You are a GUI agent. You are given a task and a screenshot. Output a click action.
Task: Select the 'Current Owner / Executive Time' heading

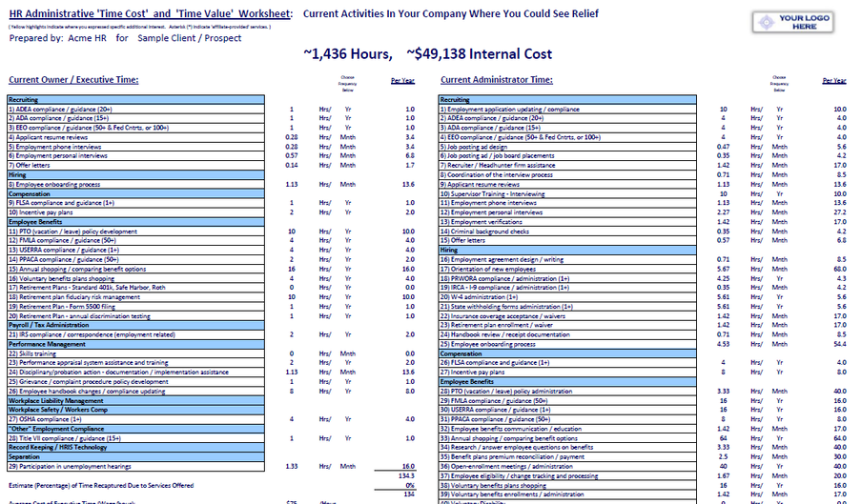pyautogui.click(x=73, y=80)
